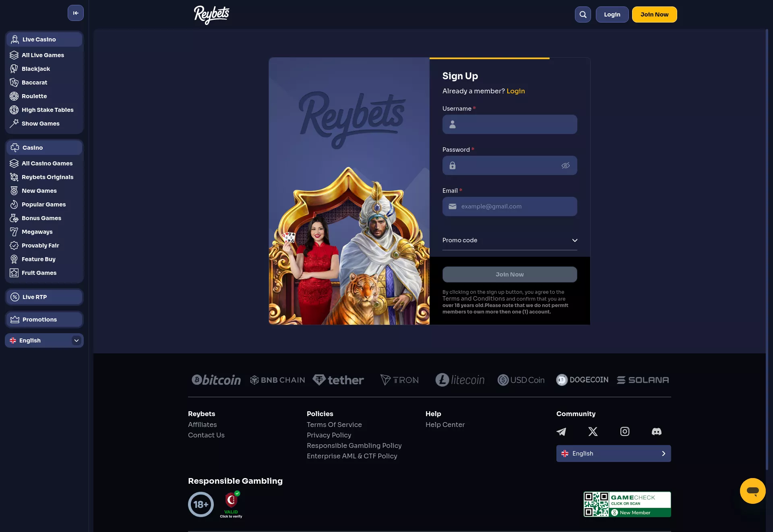Open the X (Twitter) community icon
Image resolution: width=773 pixels, height=532 pixels.
(x=593, y=431)
